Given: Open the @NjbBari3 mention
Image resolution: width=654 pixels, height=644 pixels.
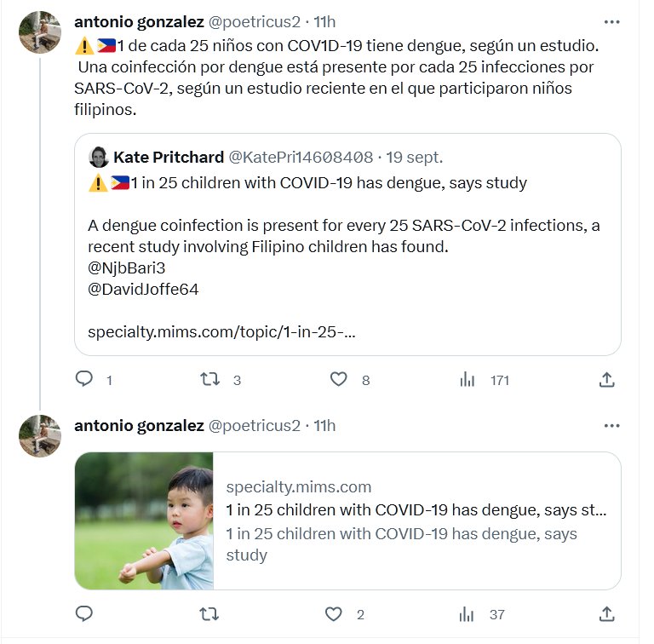Looking at the screenshot, I should tap(126, 268).
